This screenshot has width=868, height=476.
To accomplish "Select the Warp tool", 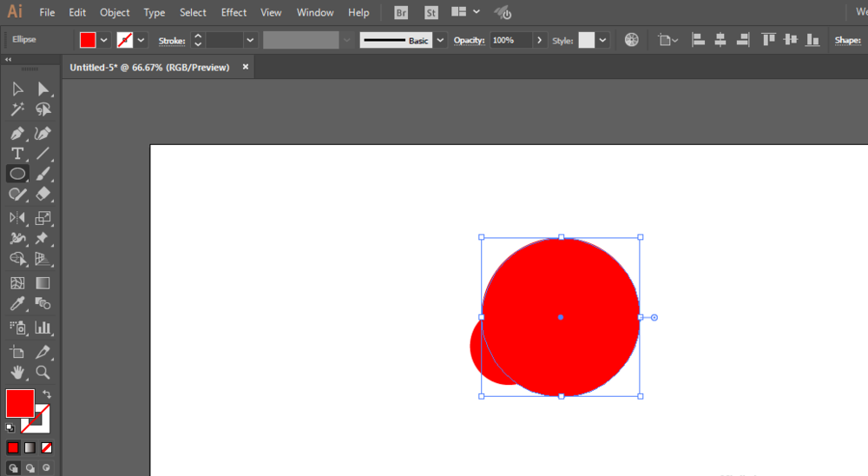I will [17, 238].
